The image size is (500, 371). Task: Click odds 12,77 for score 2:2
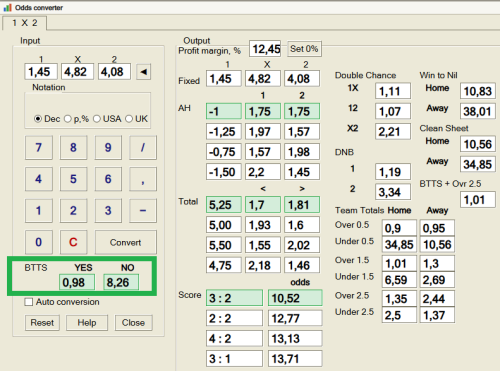295,318
